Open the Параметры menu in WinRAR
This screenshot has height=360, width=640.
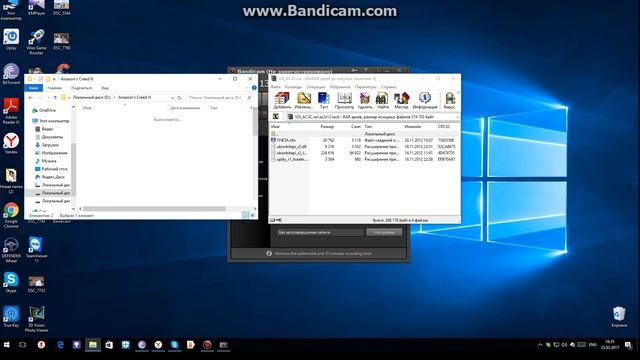click(x=365, y=87)
